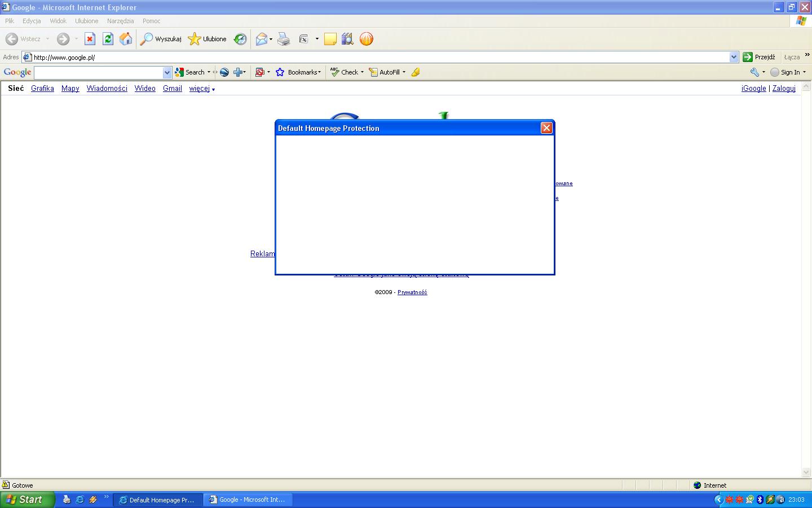812x508 pixels.
Task: Click the Google Earth globe toolbar icon
Action: (224, 72)
